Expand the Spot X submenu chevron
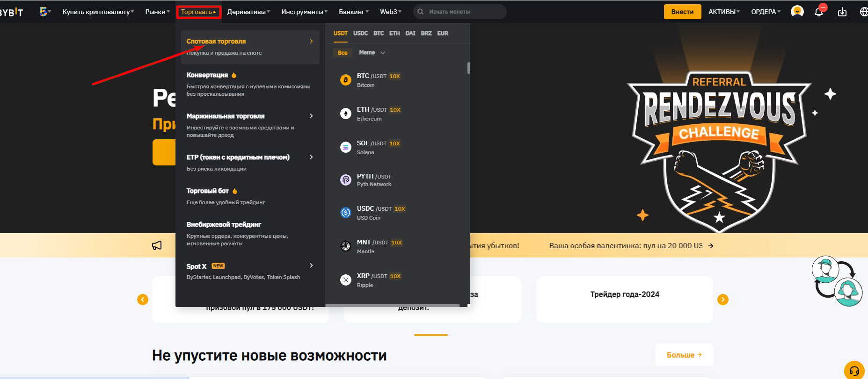 tap(311, 265)
